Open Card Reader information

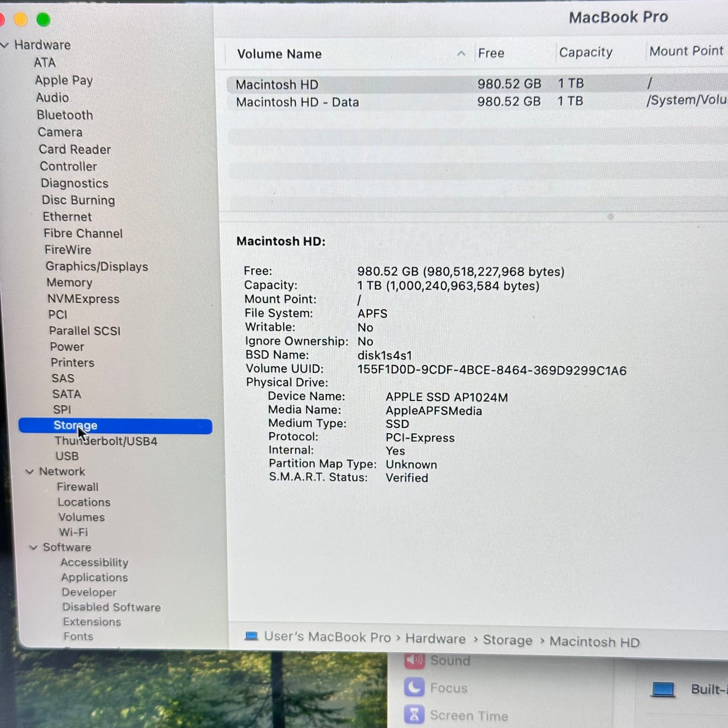coord(75,150)
